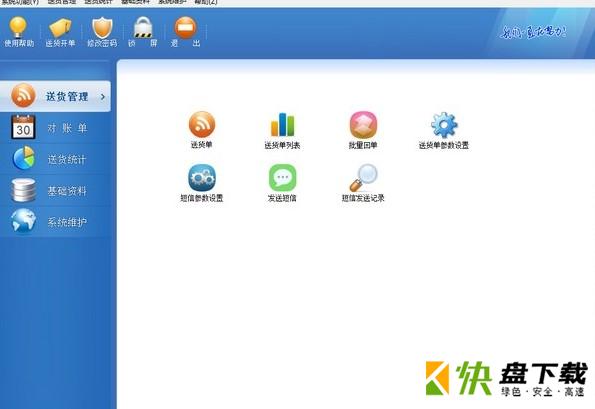The height and width of the screenshot is (409, 595).
Task: Open the 短信发送记录 magnifier icon
Action: (363, 183)
